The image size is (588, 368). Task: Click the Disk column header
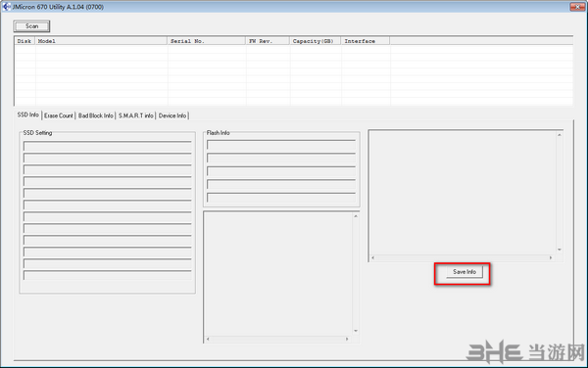click(x=24, y=41)
